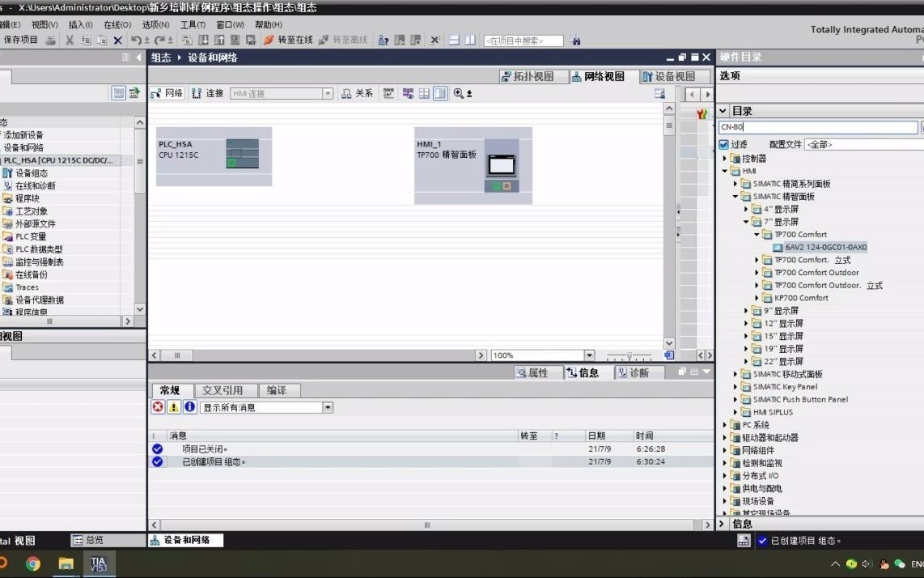Collapse the 目录 catalog section
Screen dimensions: 924x578
coord(723,111)
